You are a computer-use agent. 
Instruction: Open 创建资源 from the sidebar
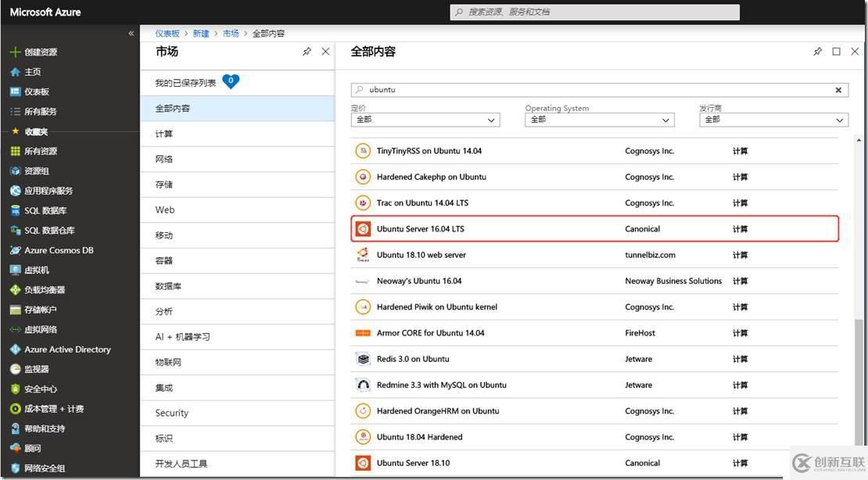pyautogui.click(x=47, y=52)
